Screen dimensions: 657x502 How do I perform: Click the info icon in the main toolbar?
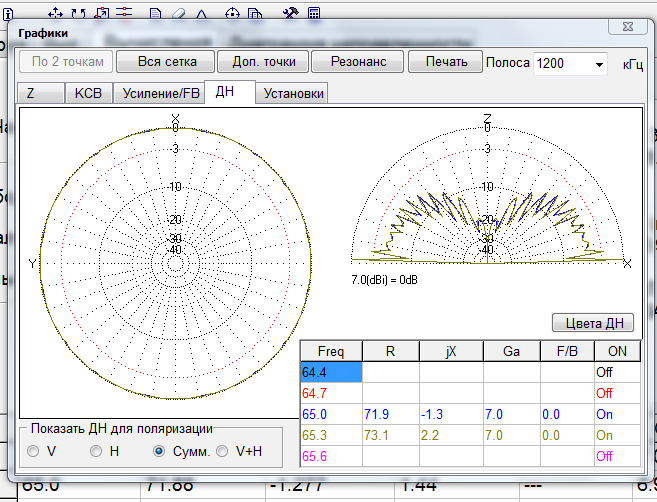point(8,14)
